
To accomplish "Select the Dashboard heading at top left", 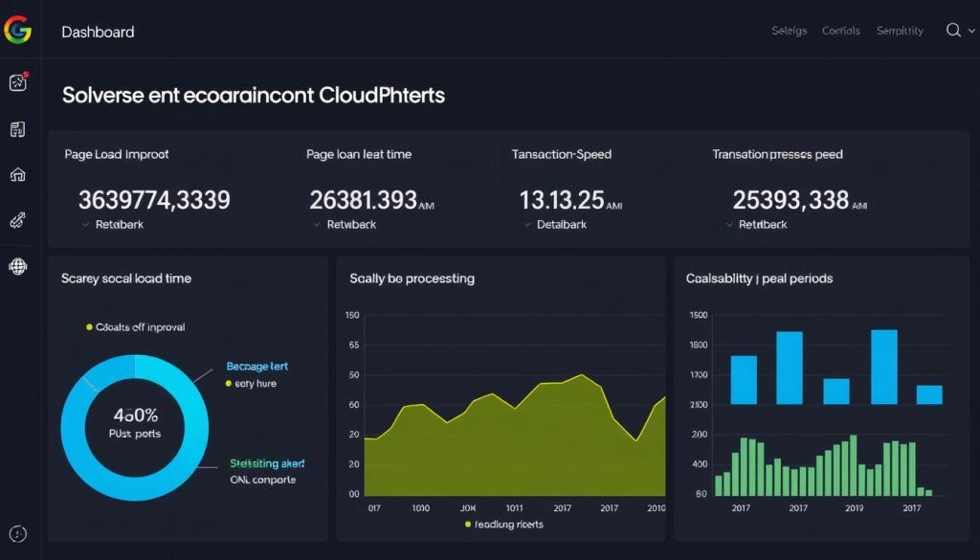I will pos(98,32).
